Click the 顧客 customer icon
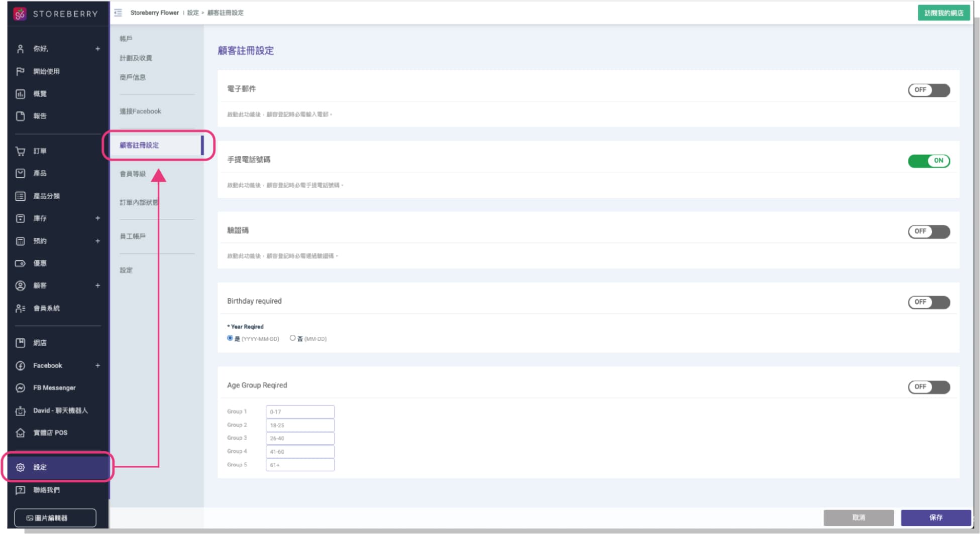 pos(20,286)
